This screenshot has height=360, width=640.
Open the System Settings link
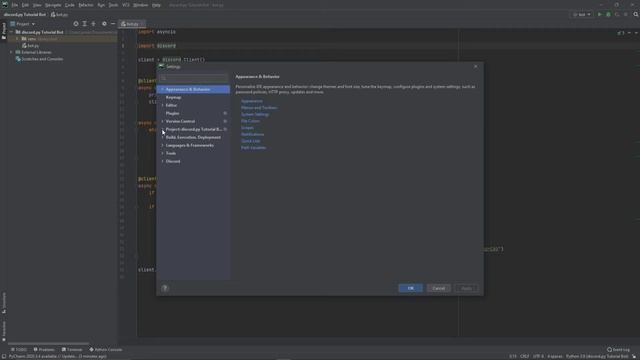point(255,114)
